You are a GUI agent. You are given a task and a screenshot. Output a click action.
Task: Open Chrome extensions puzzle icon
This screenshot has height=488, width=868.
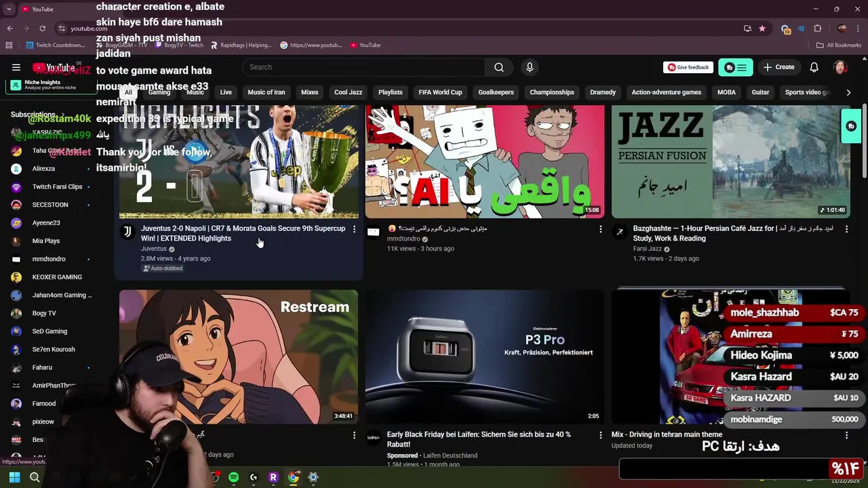[817, 28]
